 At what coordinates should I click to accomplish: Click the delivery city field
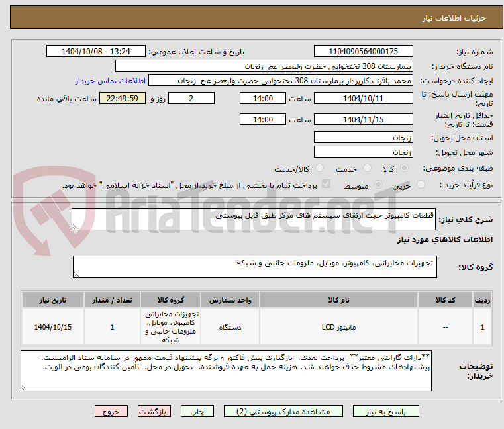(x=363, y=152)
